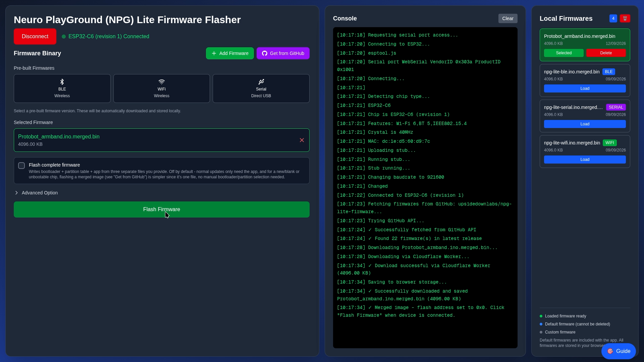
Task: Clear the console output
Action: pyautogui.click(x=508, y=18)
